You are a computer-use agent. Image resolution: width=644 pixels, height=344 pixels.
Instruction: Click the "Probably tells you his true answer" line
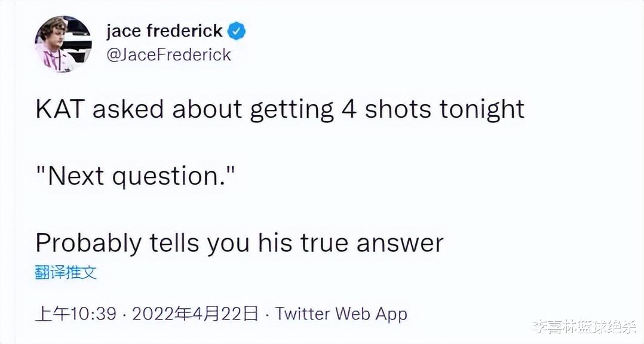pyautogui.click(x=240, y=243)
